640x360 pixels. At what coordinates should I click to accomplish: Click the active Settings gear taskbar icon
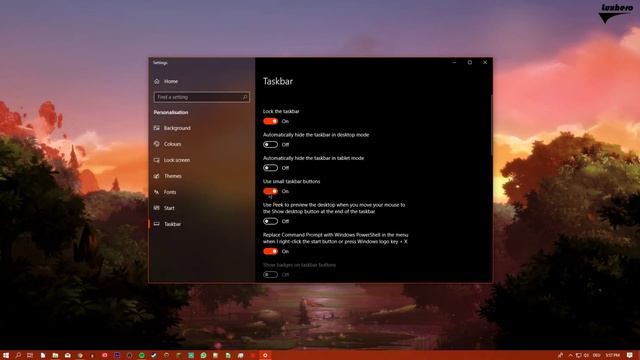265,356
